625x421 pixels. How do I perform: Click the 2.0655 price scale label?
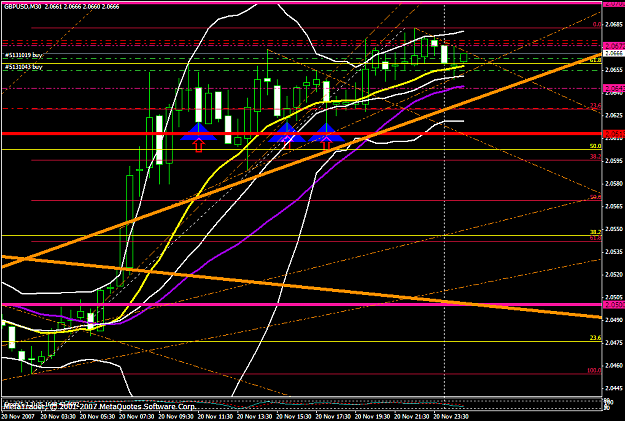click(614, 69)
